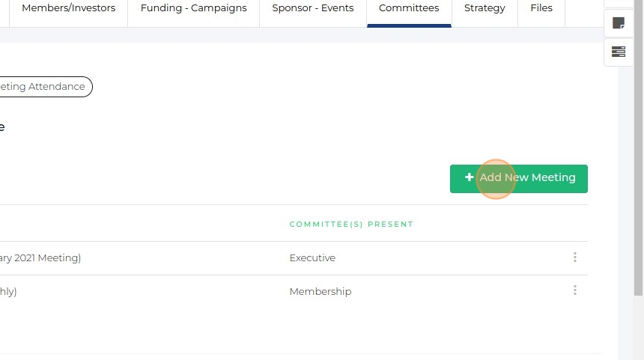Sort by Committee(s) Present column header
The height and width of the screenshot is (360, 644).
pos(351,225)
